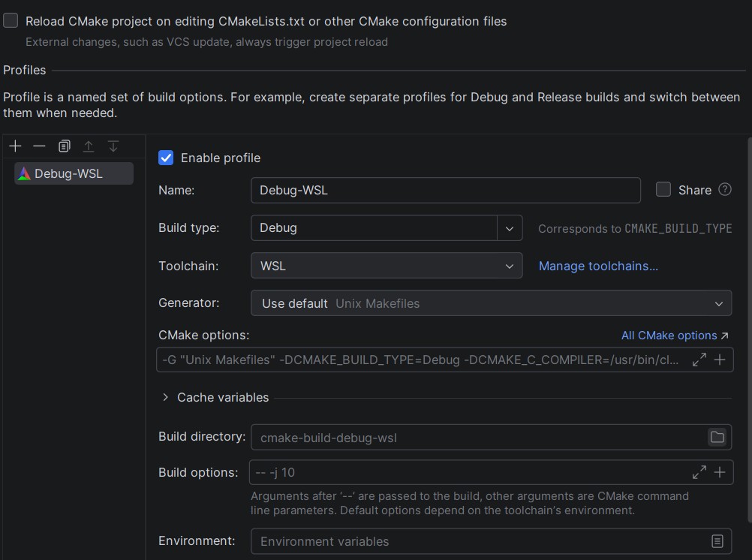Click the 'Corresponds to CMAKE_BUILD_TYPE' hint text
Viewport: 752px width, 560px height.
(635, 228)
